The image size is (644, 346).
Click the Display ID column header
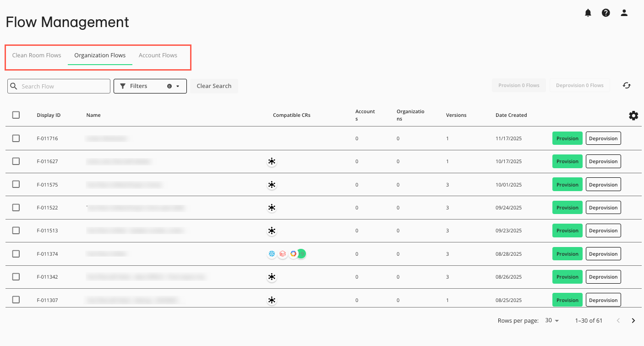coord(49,115)
